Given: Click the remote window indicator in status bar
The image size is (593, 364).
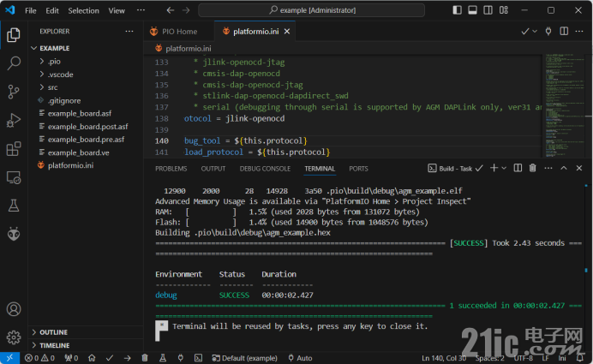Looking at the screenshot, I should pyautogui.click(x=9, y=358).
